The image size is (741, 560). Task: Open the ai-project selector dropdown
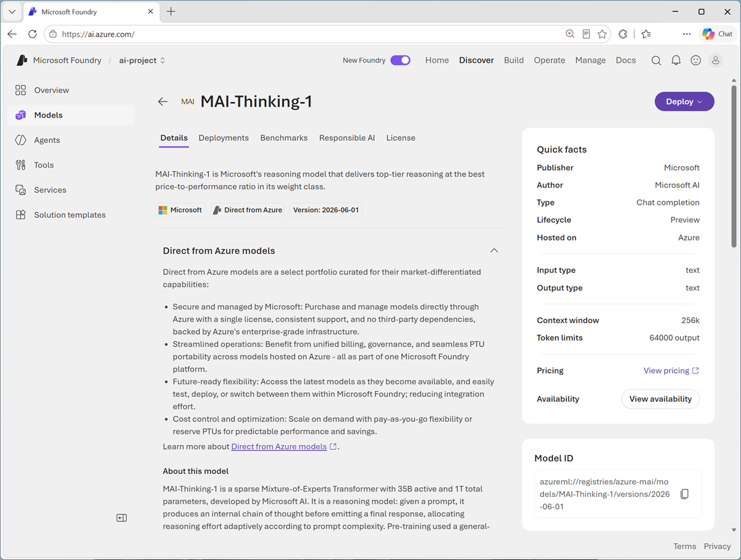142,61
